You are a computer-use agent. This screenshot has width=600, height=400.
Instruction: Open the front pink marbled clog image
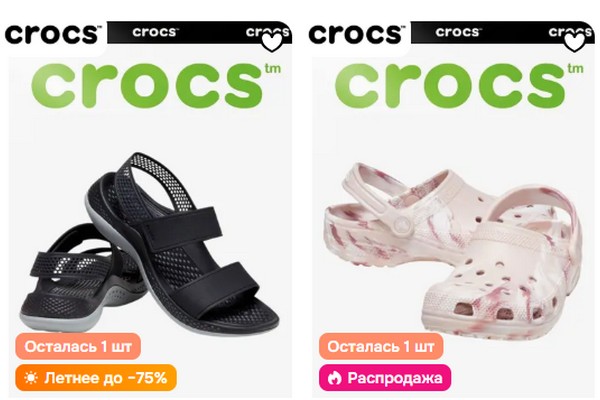point(501,268)
